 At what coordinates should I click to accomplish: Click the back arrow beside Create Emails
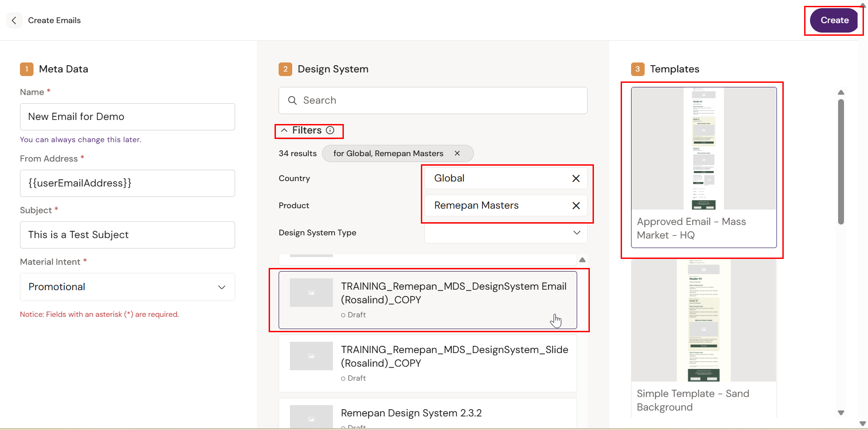click(x=14, y=20)
